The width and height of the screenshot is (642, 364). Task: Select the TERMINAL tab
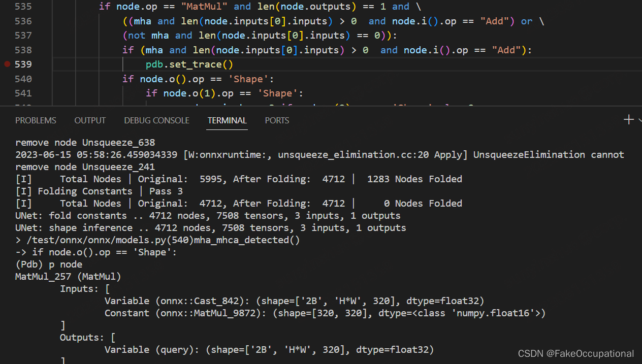point(227,120)
